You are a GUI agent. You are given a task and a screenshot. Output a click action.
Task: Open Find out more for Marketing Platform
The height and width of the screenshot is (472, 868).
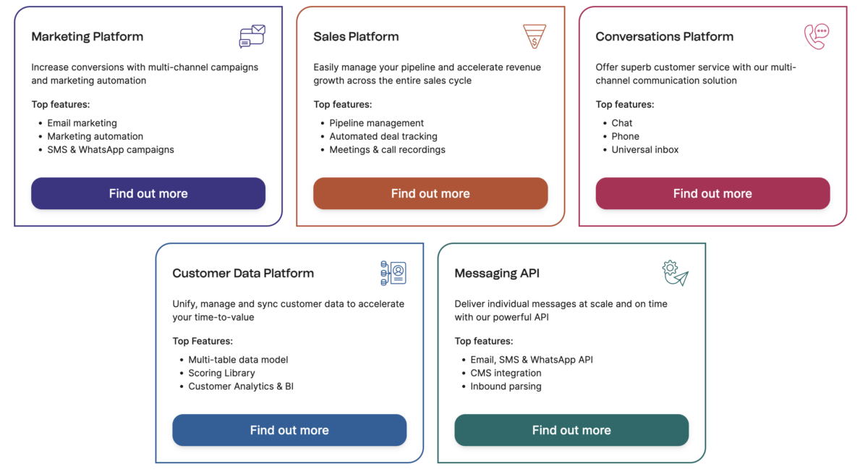[148, 193]
